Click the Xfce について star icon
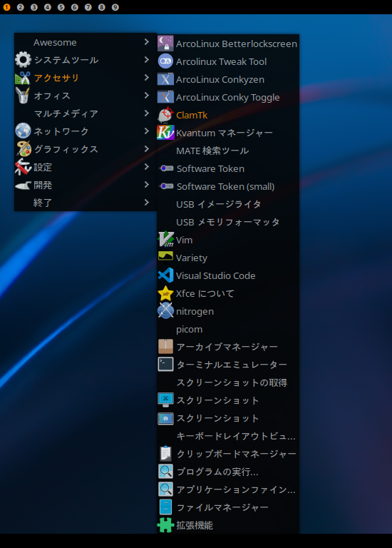The image size is (392, 548). [165, 293]
